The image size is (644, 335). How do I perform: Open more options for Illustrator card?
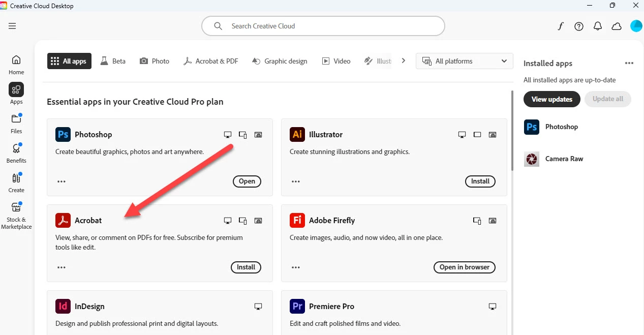pos(296,181)
